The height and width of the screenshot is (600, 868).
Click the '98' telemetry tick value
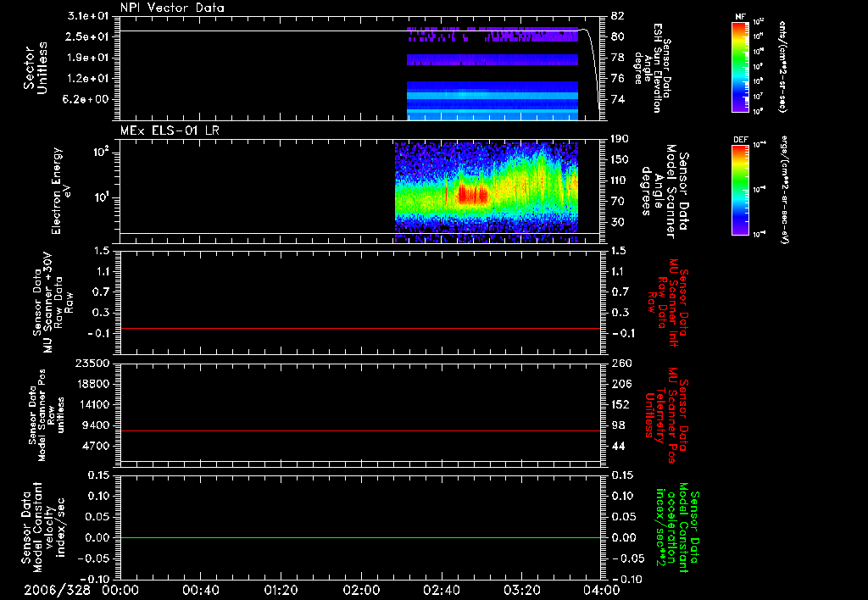tap(618, 425)
